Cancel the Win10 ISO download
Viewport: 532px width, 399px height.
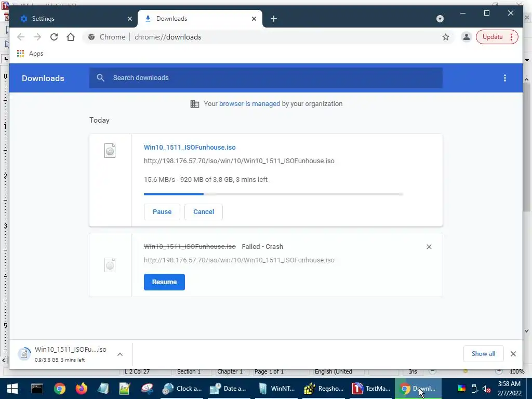(204, 212)
